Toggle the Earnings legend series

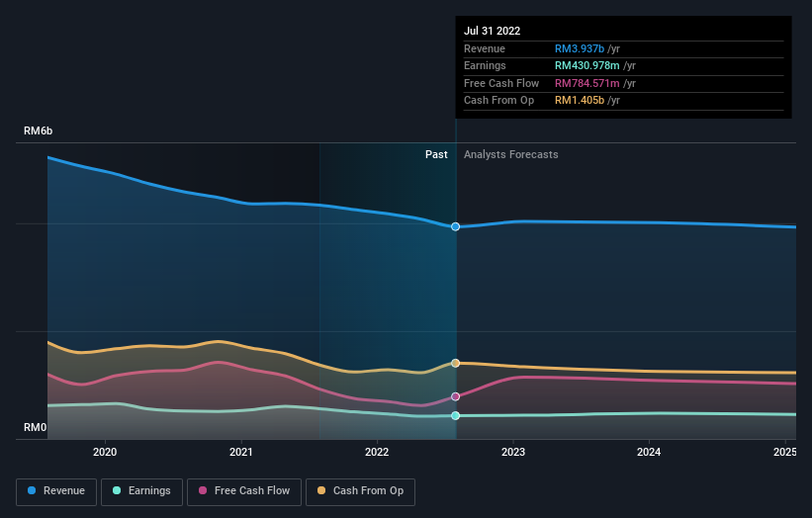coord(141,491)
